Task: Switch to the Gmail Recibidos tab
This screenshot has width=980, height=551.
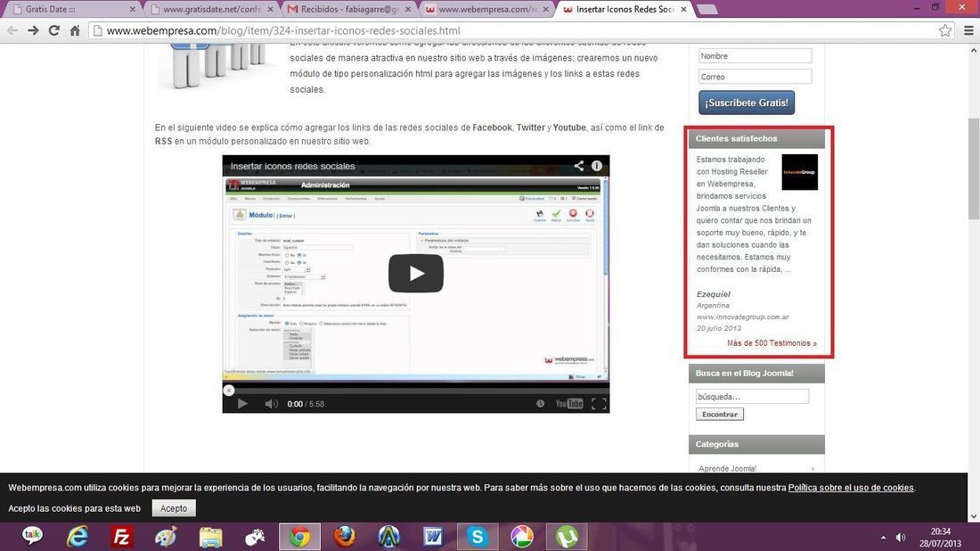Action: [x=348, y=10]
